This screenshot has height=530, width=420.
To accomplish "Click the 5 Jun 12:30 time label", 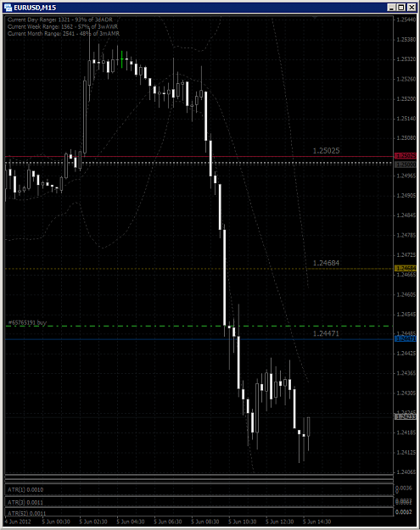I will pyautogui.click(x=279, y=522).
